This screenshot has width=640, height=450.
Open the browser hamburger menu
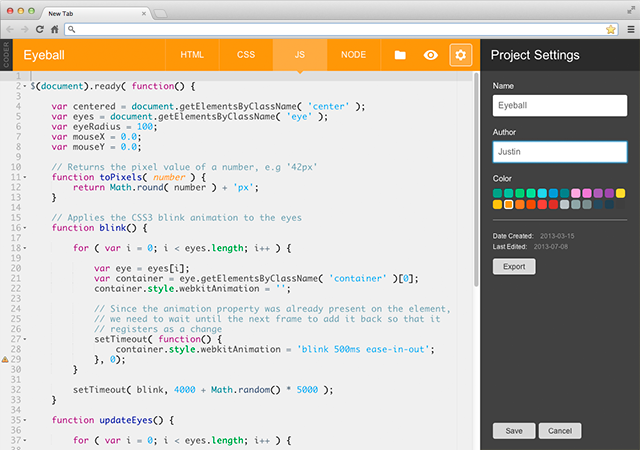point(629,30)
